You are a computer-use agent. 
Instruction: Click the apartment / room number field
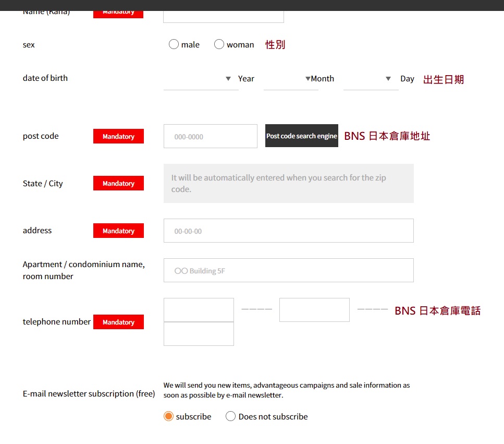point(288,270)
